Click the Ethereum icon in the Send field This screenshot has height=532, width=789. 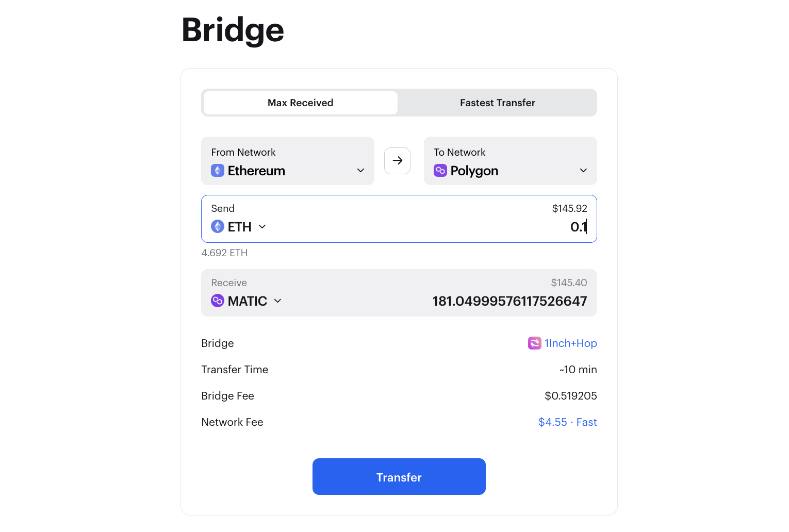coord(217,226)
